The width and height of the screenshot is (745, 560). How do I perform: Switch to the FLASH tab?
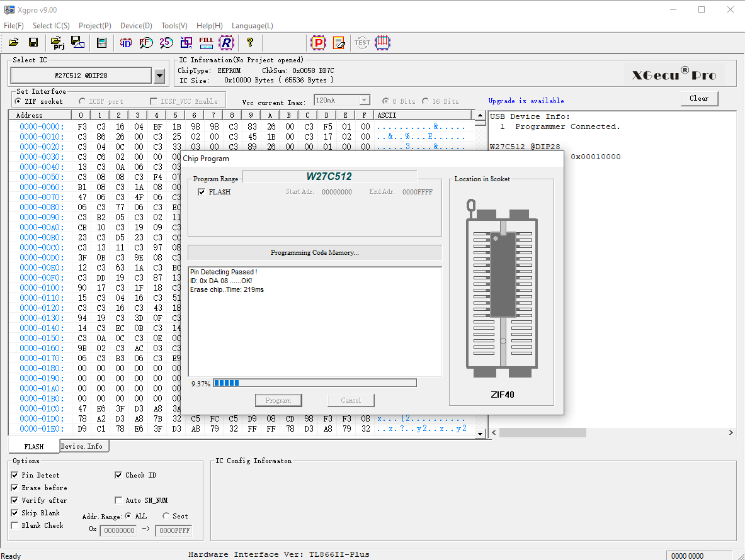tap(34, 447)
